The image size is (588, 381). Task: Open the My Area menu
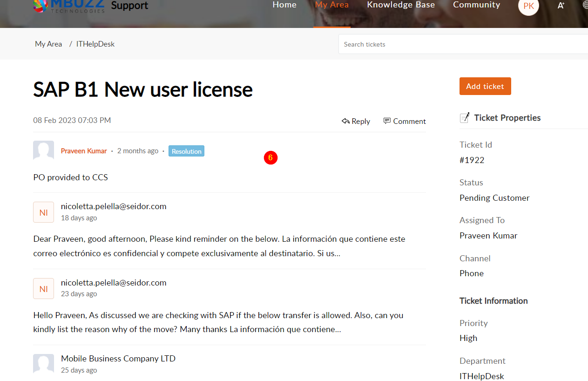pos(331,5)
